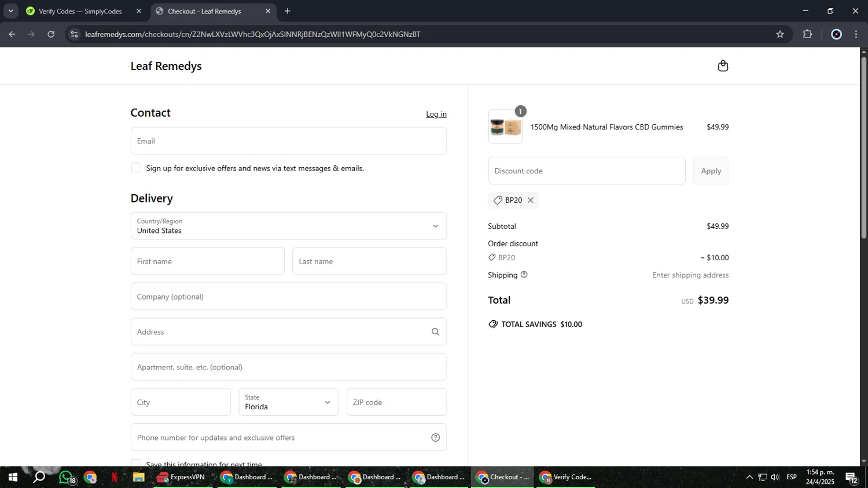Open the shopping bag cart icon

pos(723,66)
